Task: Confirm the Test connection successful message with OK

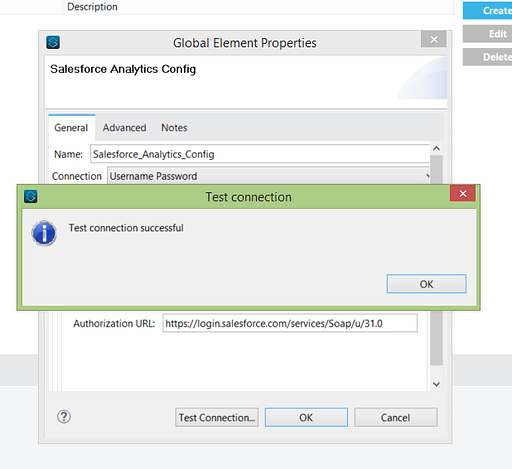Action: pyautogui.click(x=426, y=284)
